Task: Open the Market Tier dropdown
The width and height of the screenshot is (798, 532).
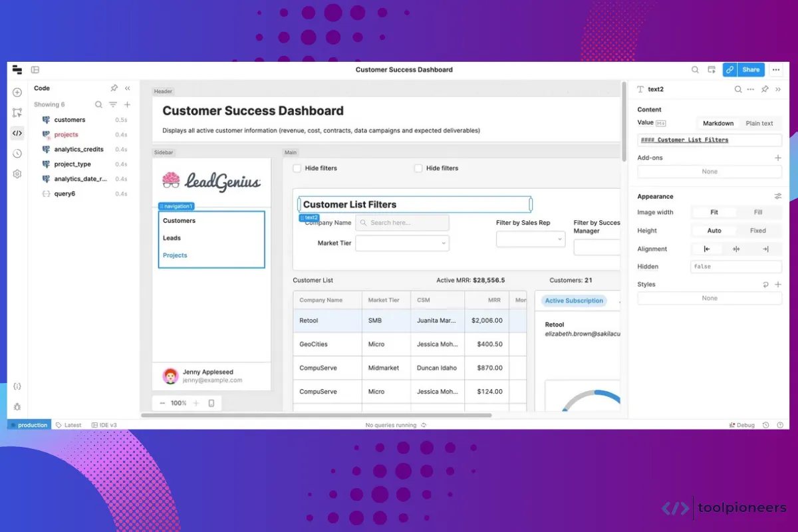Action: tap(402, 243)
